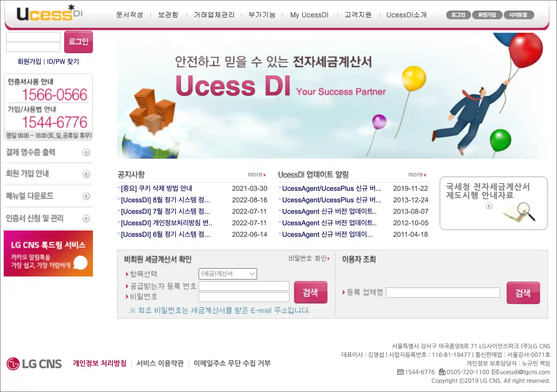Click the gray 사이트맵 pill button

(519, 15)
